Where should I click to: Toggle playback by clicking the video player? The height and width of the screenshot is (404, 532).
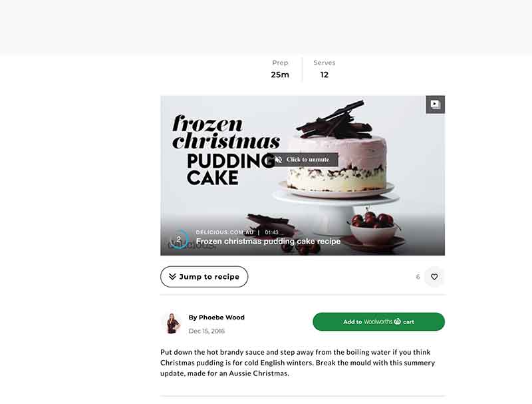click(x=303, y=200)
